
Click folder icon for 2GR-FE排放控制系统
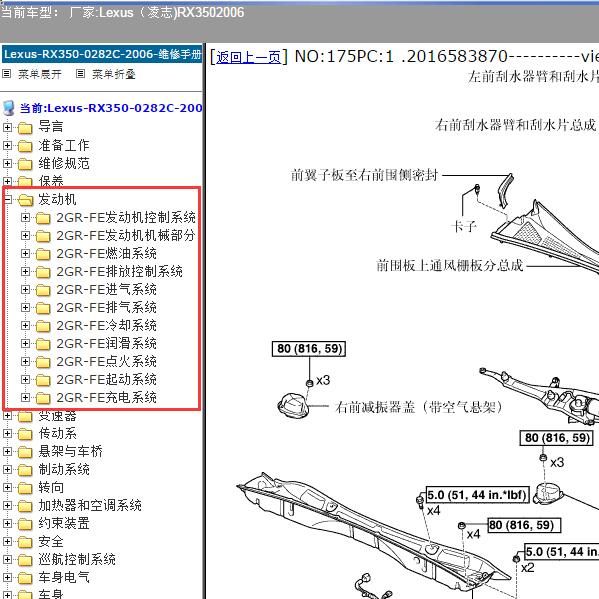(x=43, y=272)
